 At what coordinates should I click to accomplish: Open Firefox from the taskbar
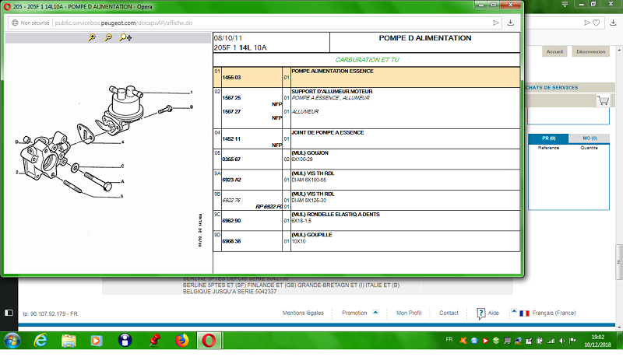(x=182, y=341)
